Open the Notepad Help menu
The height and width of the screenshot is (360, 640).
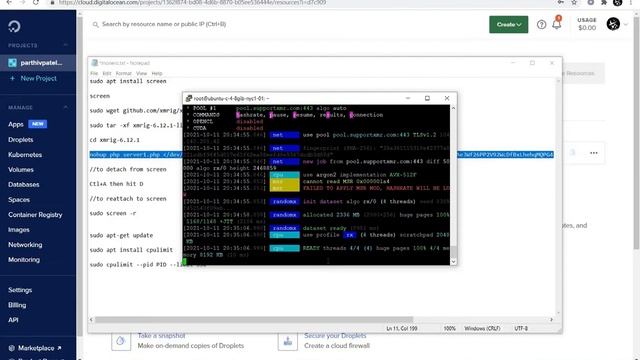point(157,73)
